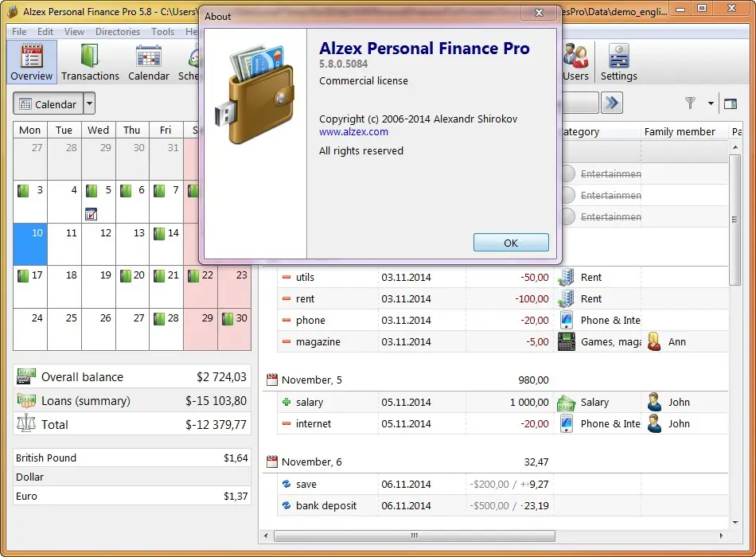The image size is (756, 557).
Task: Click the transfer icon on bank deposit row
Action: pos(286,505)
